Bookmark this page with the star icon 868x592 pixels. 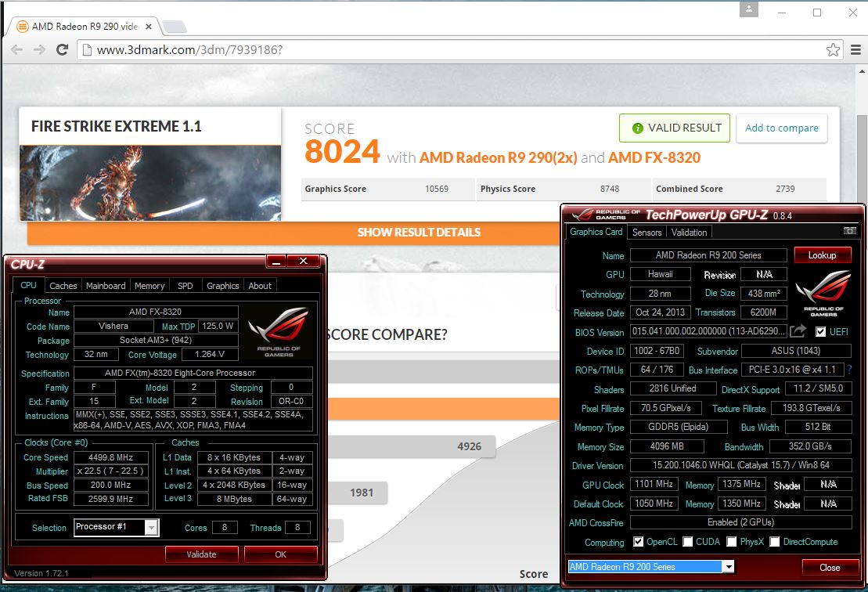pos(833,50)
